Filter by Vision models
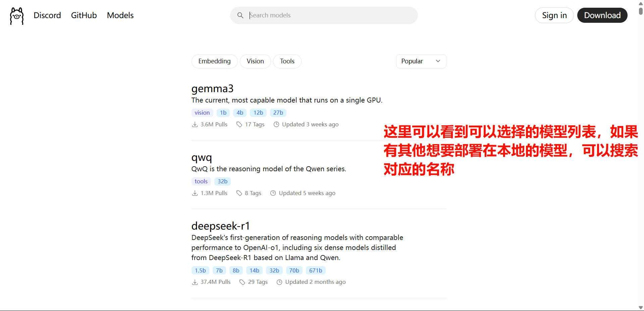 255,61
